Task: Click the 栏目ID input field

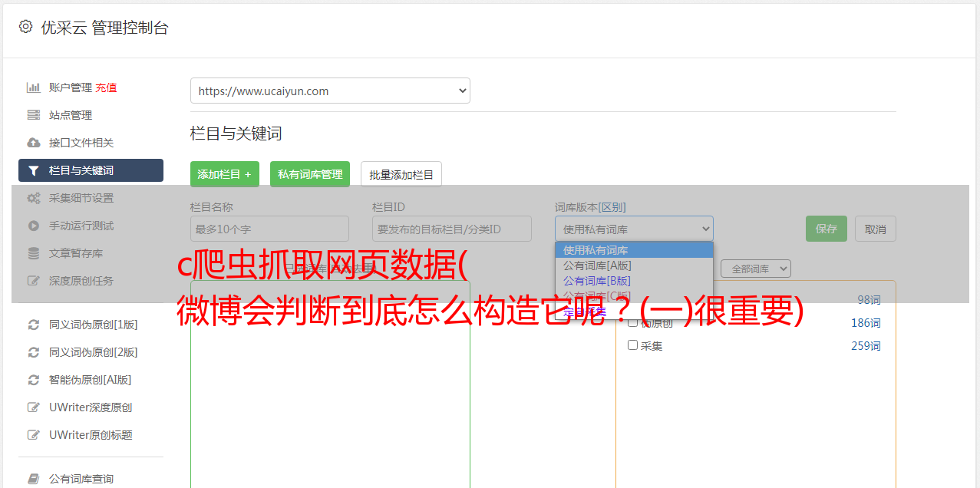Action: (x=452, y=229)
